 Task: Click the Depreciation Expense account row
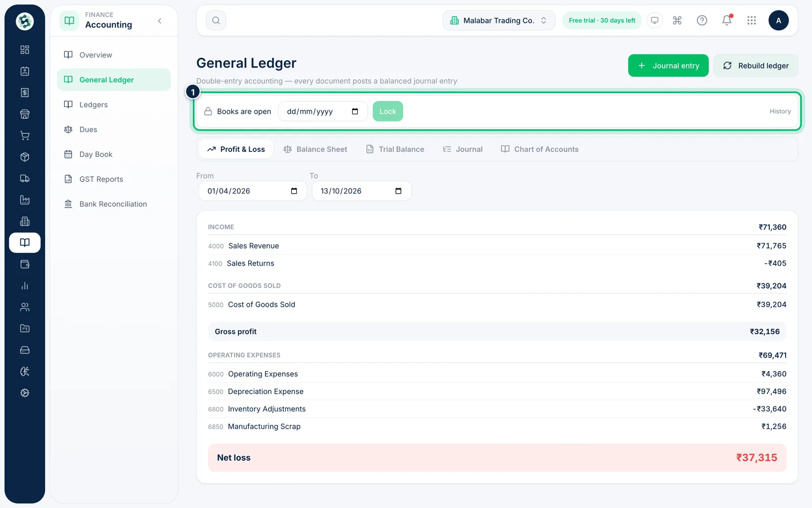click(497, 392)
